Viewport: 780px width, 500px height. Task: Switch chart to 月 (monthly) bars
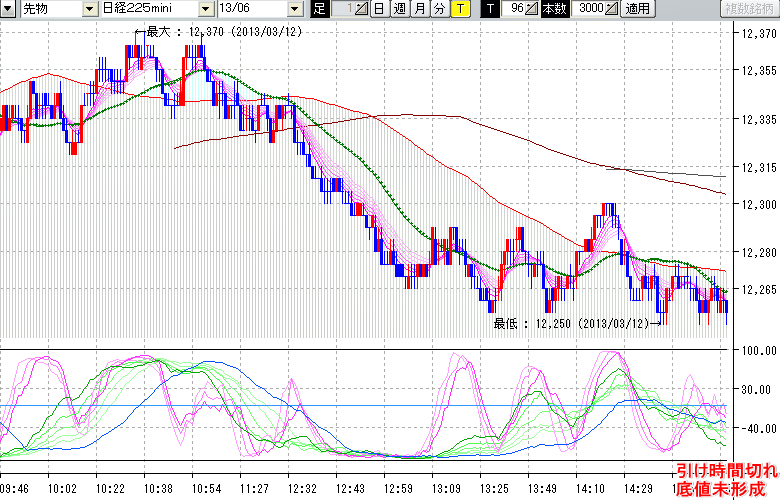pyautogui.click(x=419, y=9)
